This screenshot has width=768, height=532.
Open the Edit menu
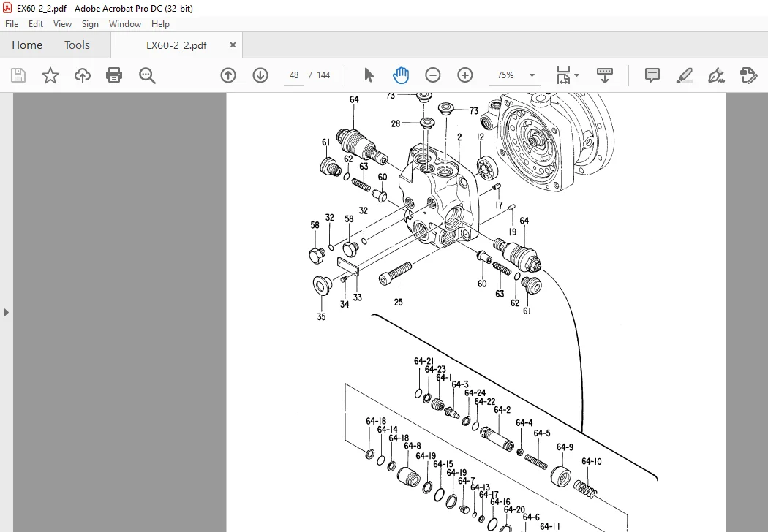click(36, 24)
